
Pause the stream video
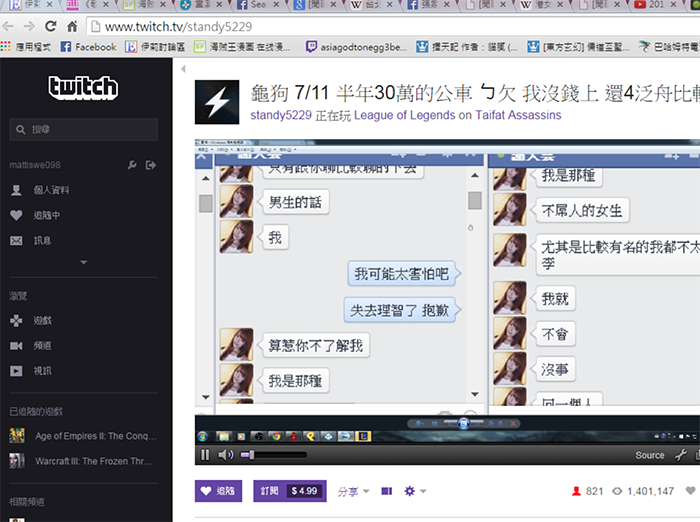pyautogui.click(x=205, y=455)
